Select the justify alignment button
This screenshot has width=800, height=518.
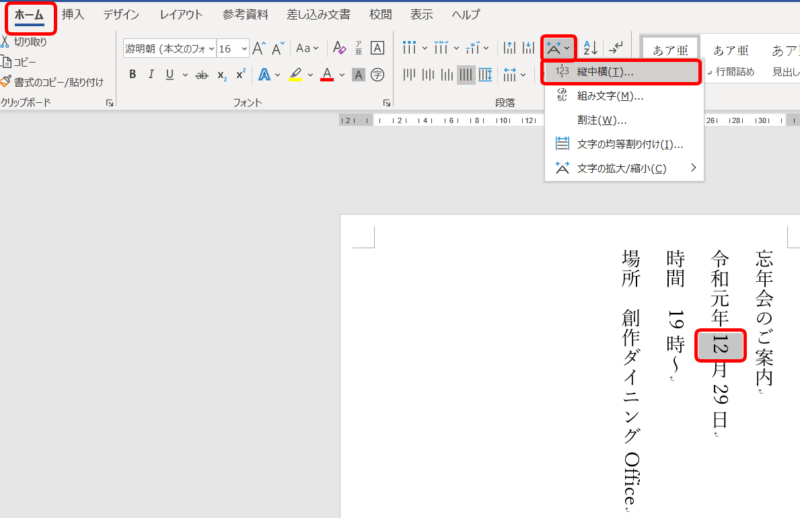[x=466, y=75]
